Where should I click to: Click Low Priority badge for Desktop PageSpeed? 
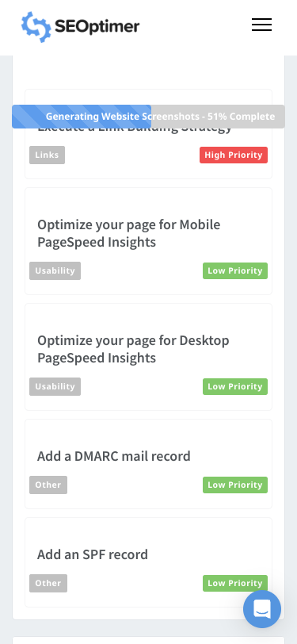(235, 386)
